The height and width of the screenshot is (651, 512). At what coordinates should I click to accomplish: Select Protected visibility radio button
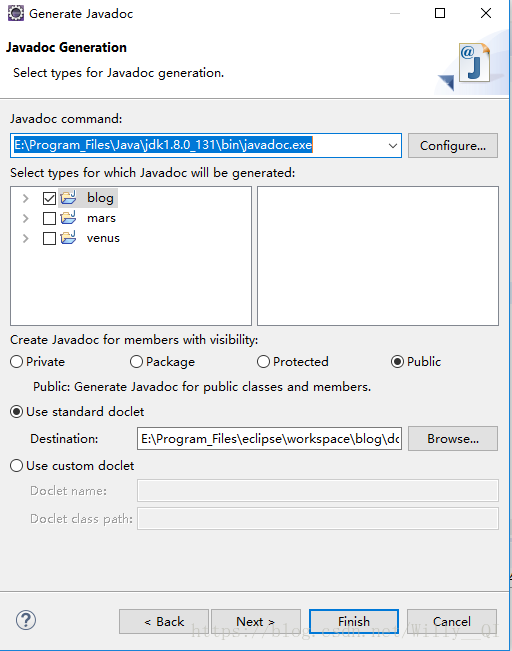263,362
